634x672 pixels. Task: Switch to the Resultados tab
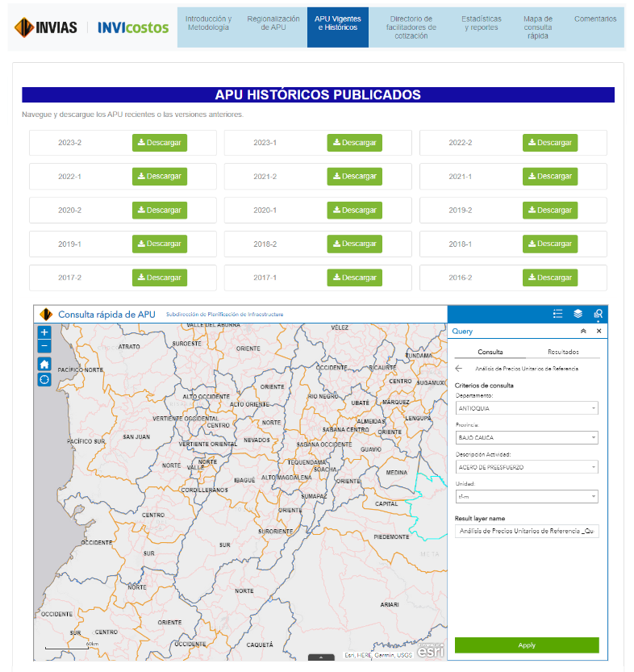click(x=563, y=352)
